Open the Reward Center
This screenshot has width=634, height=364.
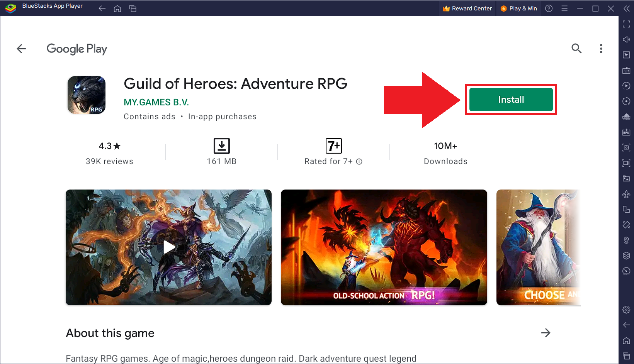pyautogui.click(x=467, y=8)
